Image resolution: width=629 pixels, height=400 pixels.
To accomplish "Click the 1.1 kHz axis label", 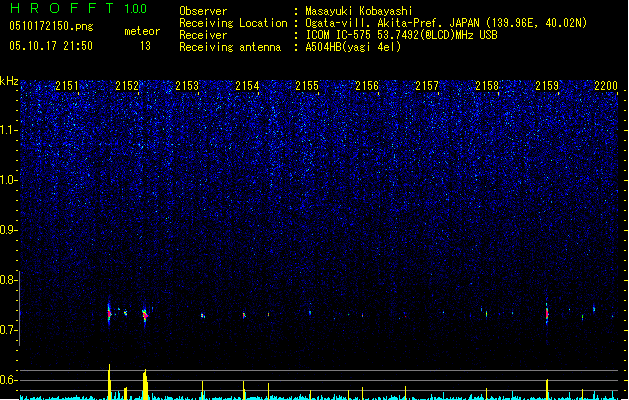I will pos(8,130).
